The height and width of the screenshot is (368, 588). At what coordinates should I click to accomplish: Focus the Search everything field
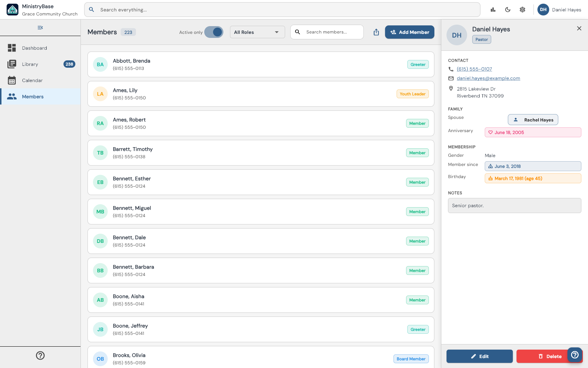[282, 10]
